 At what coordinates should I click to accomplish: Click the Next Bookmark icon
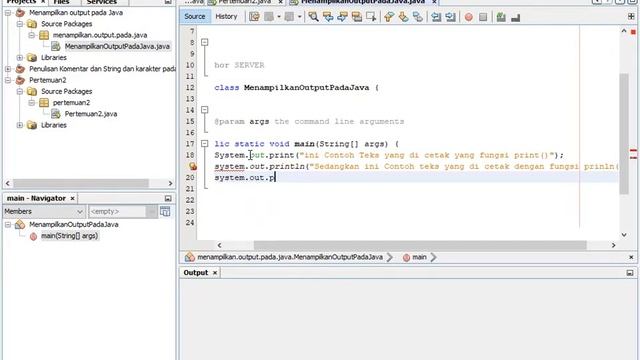coord(403,17)
